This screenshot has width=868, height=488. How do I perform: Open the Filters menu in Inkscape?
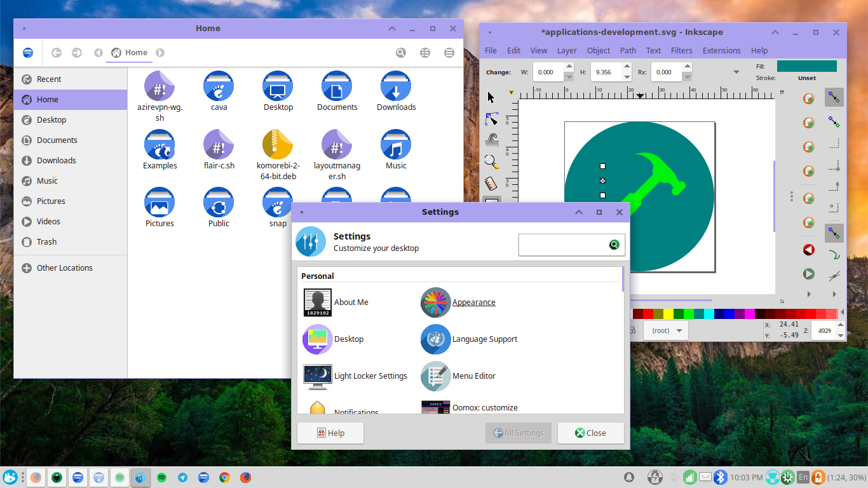[681, 50]
